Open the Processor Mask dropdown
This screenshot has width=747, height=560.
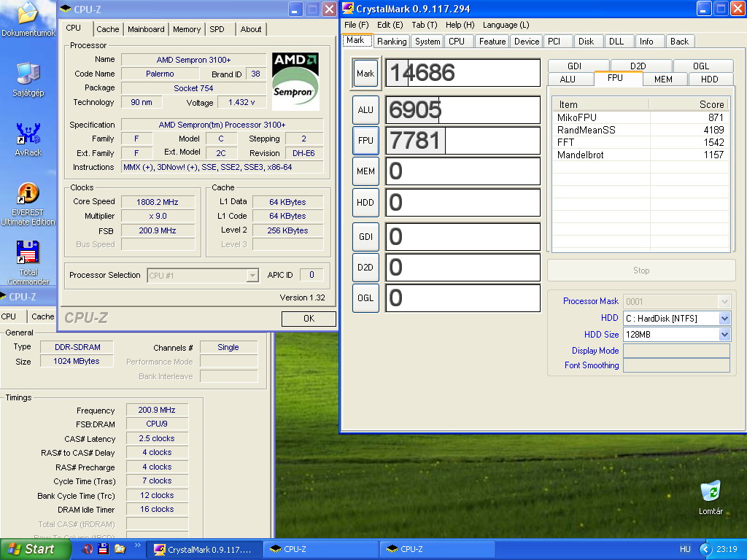coord(724,301)
